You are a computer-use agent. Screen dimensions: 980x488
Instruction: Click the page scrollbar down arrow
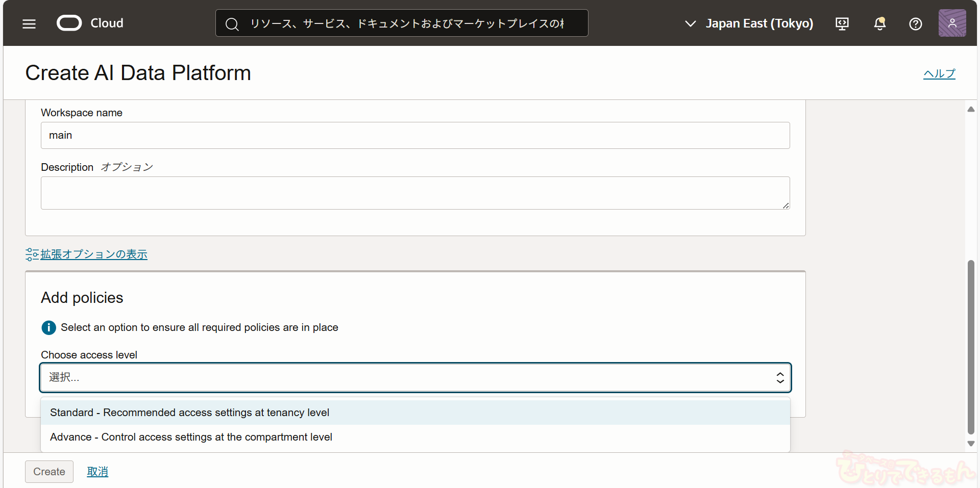click(971, 444)
